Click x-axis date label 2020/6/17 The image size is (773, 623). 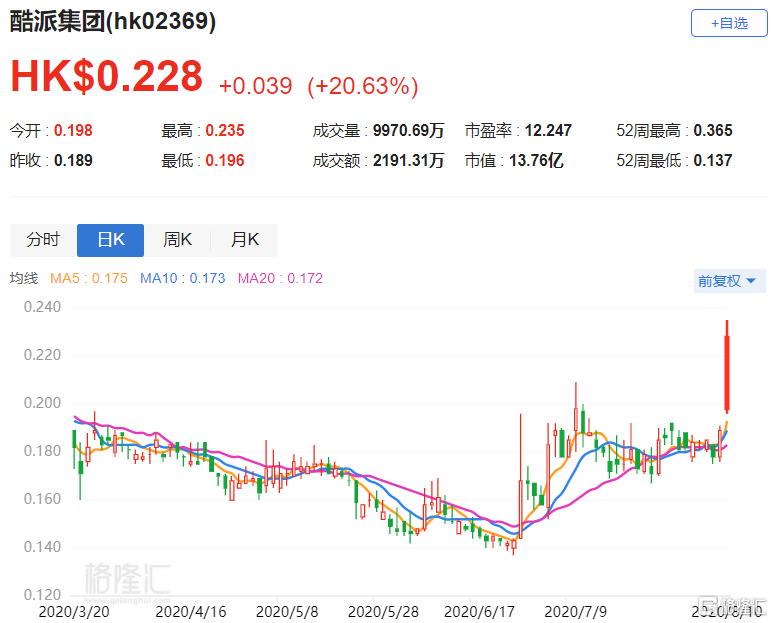[x=479, y=612]
